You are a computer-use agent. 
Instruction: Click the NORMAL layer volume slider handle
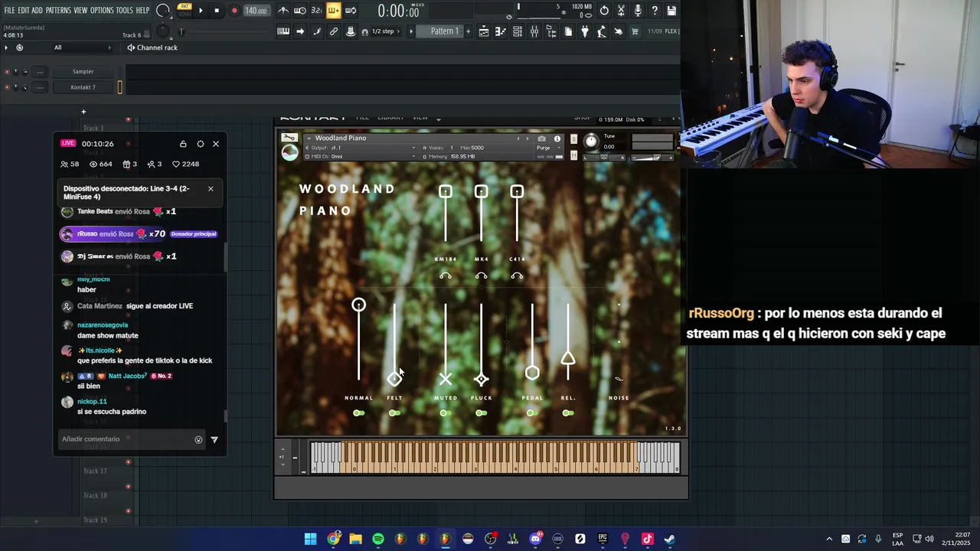(x=358, y=305)
